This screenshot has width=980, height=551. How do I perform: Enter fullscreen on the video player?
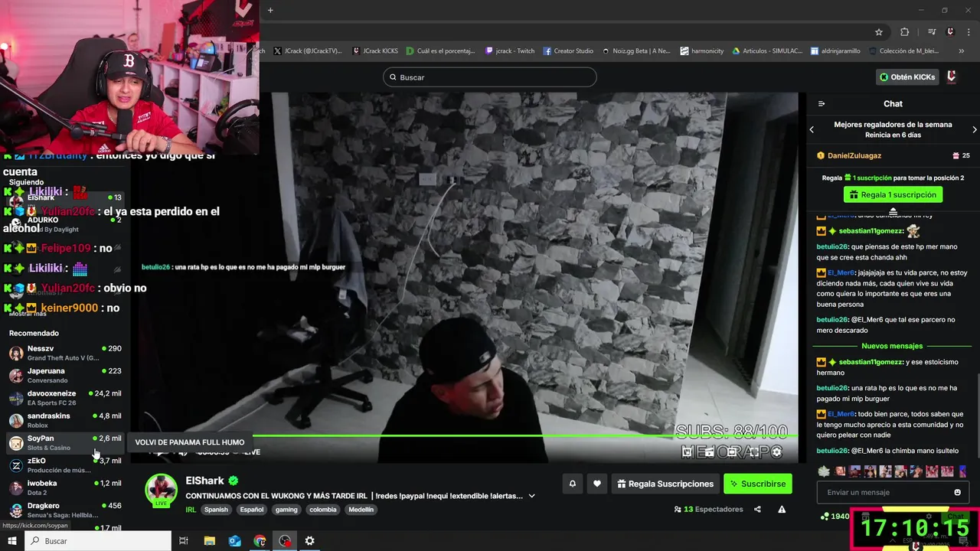tap(754, 452)
